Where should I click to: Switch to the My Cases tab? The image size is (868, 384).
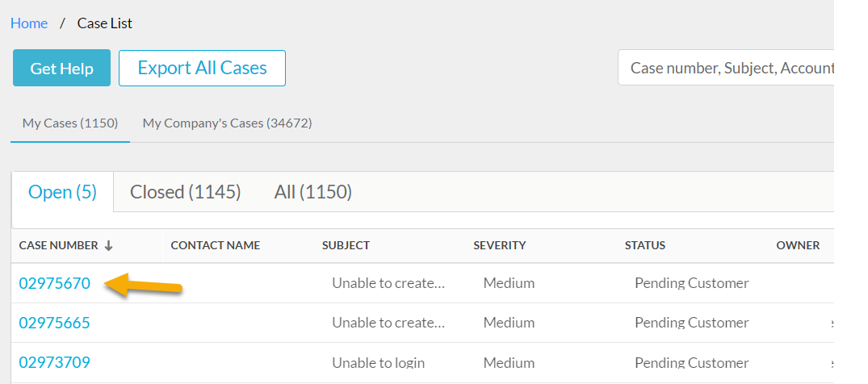click(x=70, y=123)
